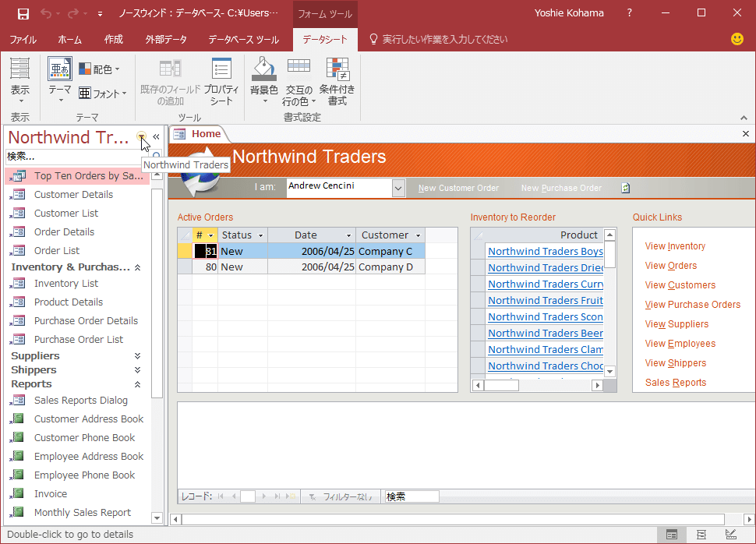
Task: Open the テーマ (Themes) gallery icon
Action: [60, 69]
